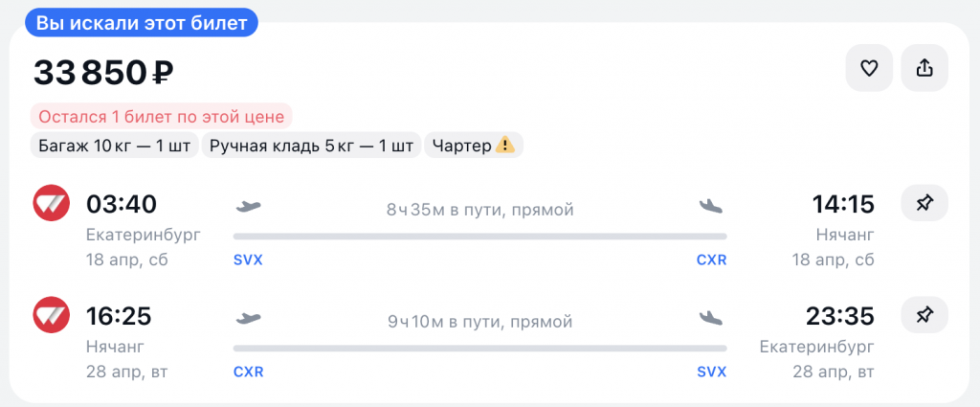Click airline logo of outbound 03:40 flight

[51, 203]
